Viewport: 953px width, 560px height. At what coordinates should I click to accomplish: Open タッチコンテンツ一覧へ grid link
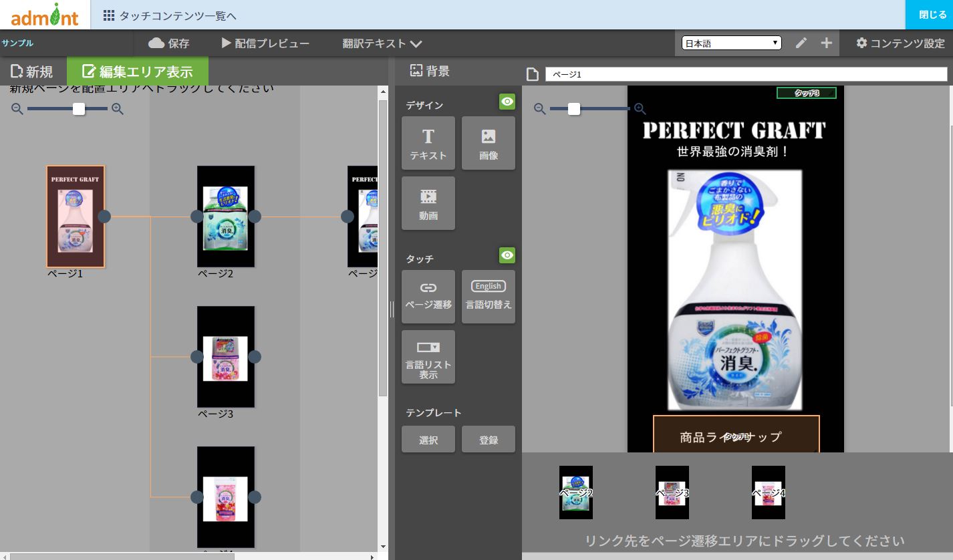pyautogui.click(x=170, y=15)
